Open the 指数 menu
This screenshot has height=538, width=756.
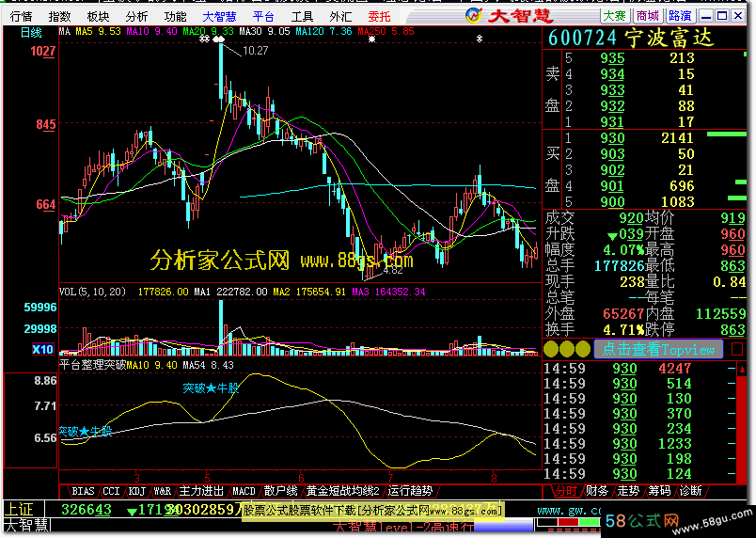pyautogui.click(x=60, y=17)
